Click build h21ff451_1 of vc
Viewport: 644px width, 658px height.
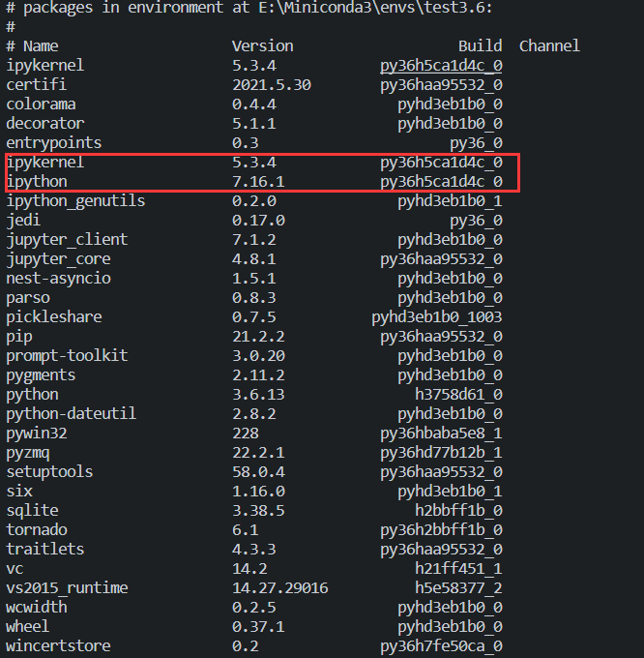point(458,568)
